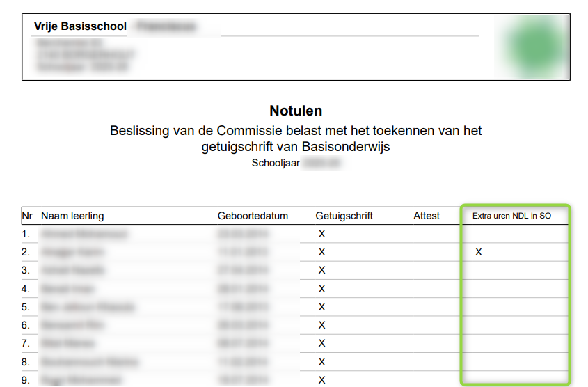
Task: Click the "Notulen" title
Action: [296, 111]
